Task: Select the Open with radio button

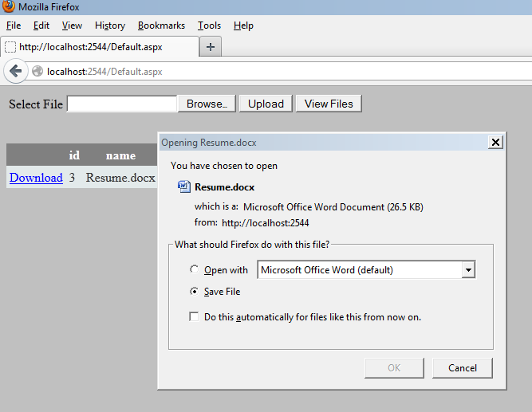Action: pos(194,269)
